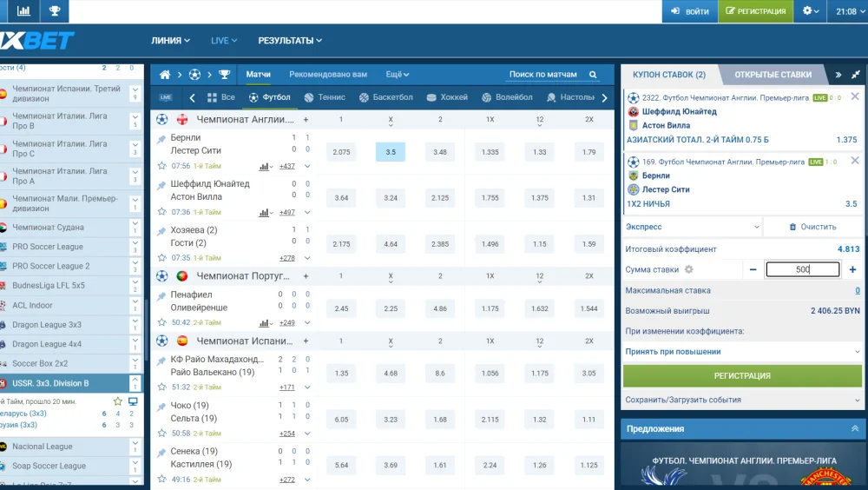
Task: Increase the stake with the plus button
Action: pyautogui.click(x=853, y=270)
